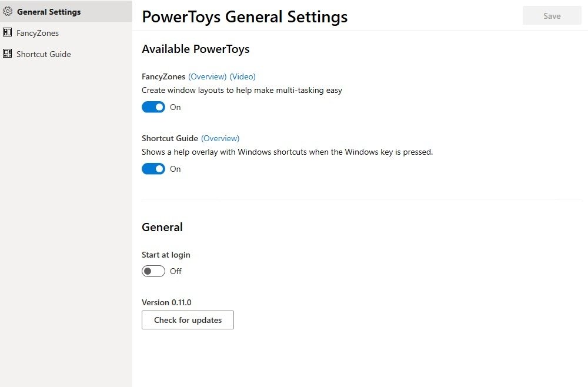The height and width of the screenshot is (387, 588).
Task: Click the Shortcut Guide sidebar icon
Action: pos(7,54)
